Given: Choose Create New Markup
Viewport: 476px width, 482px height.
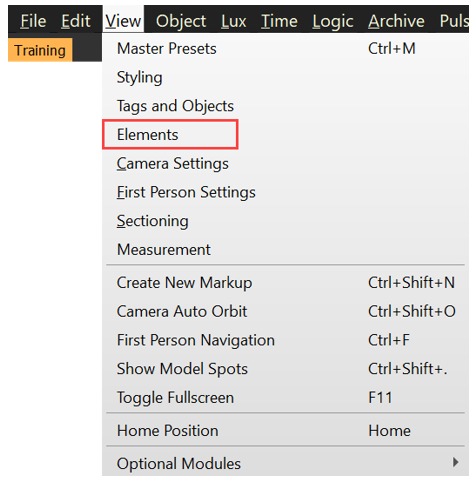Looking at the screenshot, I should 285,283.
